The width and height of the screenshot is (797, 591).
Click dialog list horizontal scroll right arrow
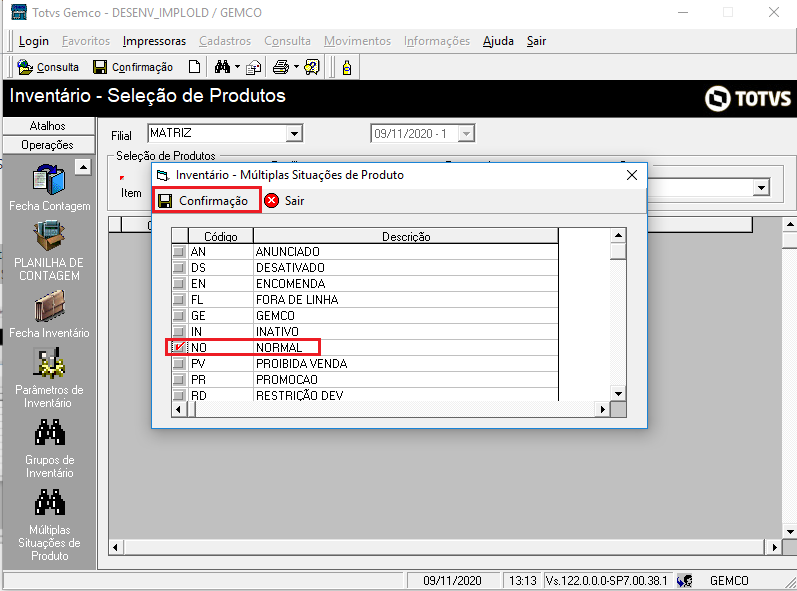(x=602, y=409)
